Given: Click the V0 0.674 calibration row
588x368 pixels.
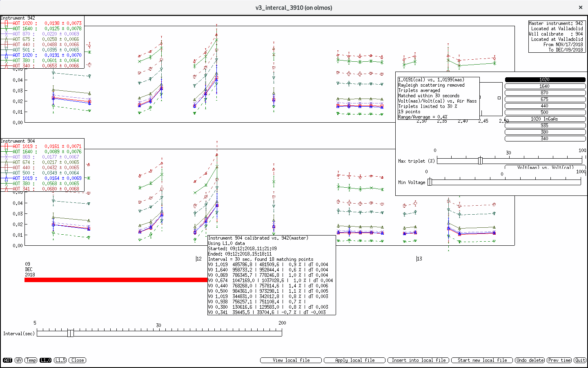Looking at the screenshot, I should (x=271, y=280).
